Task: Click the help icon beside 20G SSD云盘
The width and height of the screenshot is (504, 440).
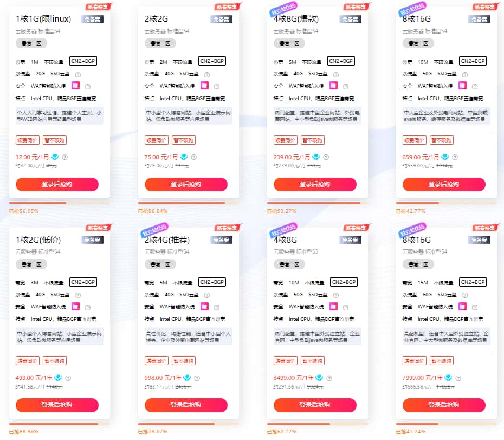Action: [78, 74]
